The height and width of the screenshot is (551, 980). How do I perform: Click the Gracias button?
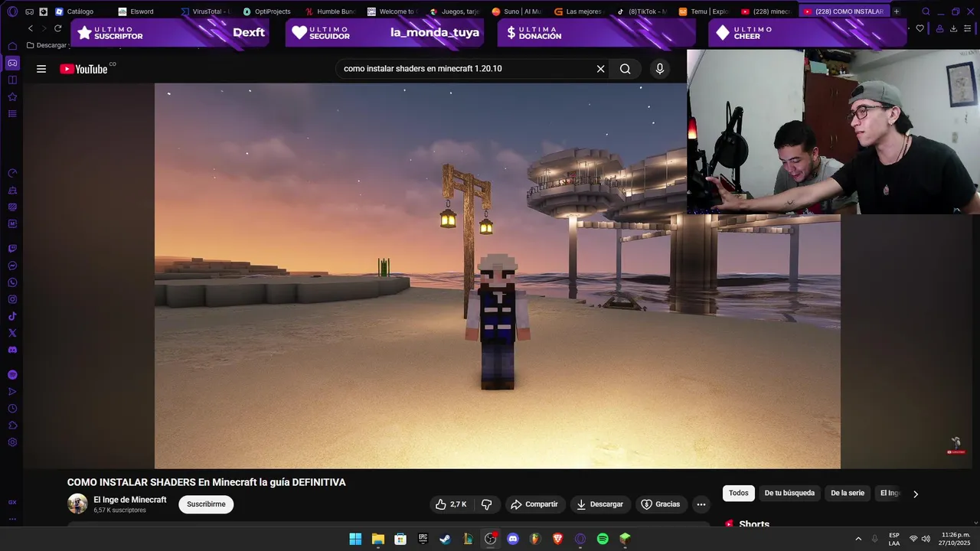[x=660, y=504]
